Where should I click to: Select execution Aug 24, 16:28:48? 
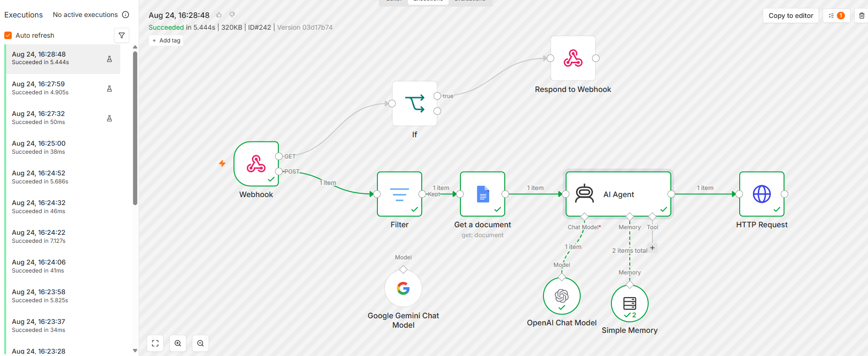(63, 59)
